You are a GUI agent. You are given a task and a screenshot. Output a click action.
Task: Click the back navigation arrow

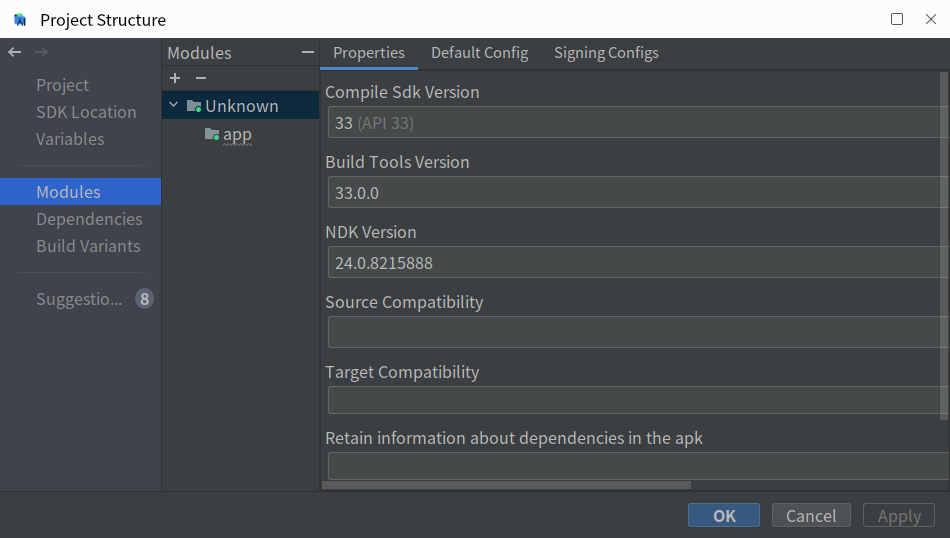14,52
